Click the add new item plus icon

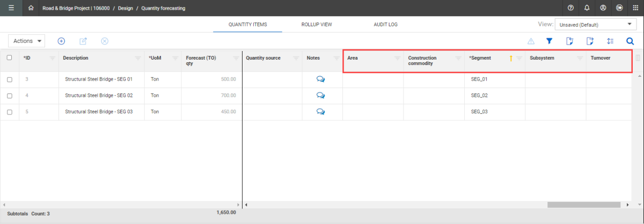(61, 41)
